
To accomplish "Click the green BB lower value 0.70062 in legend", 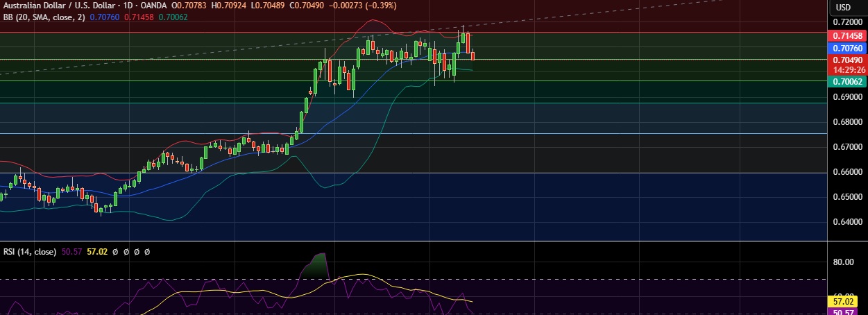I will 172,18.
